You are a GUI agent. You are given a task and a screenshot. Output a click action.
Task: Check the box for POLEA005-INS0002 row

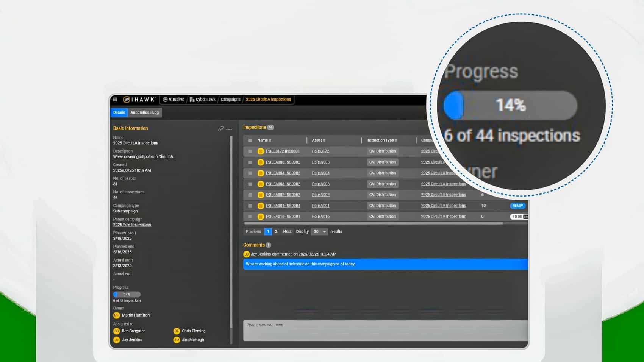pyautogui.click(x=250, y=162)
